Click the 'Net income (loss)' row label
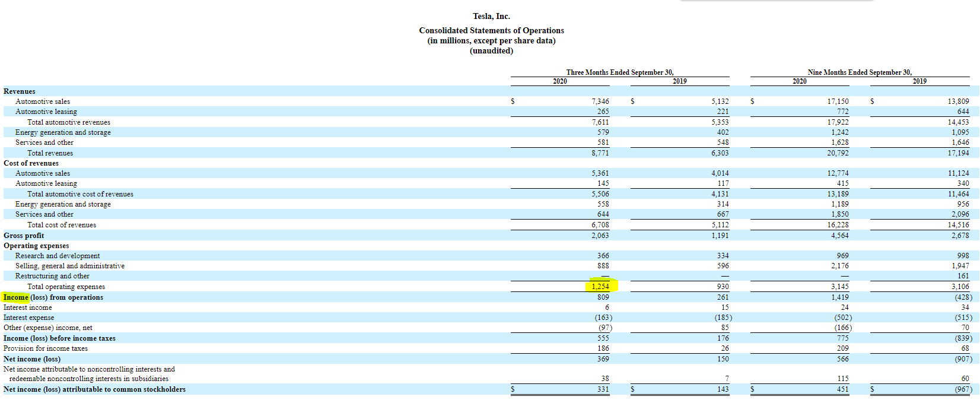Image resolution: width=980 pixels, height=403 pixels. coord(32,359)
